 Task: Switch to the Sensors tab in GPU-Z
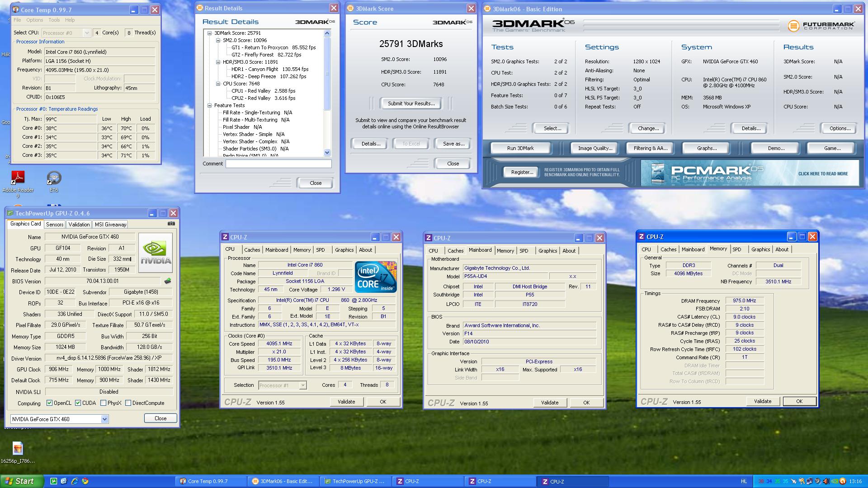[x=55, y=225]
